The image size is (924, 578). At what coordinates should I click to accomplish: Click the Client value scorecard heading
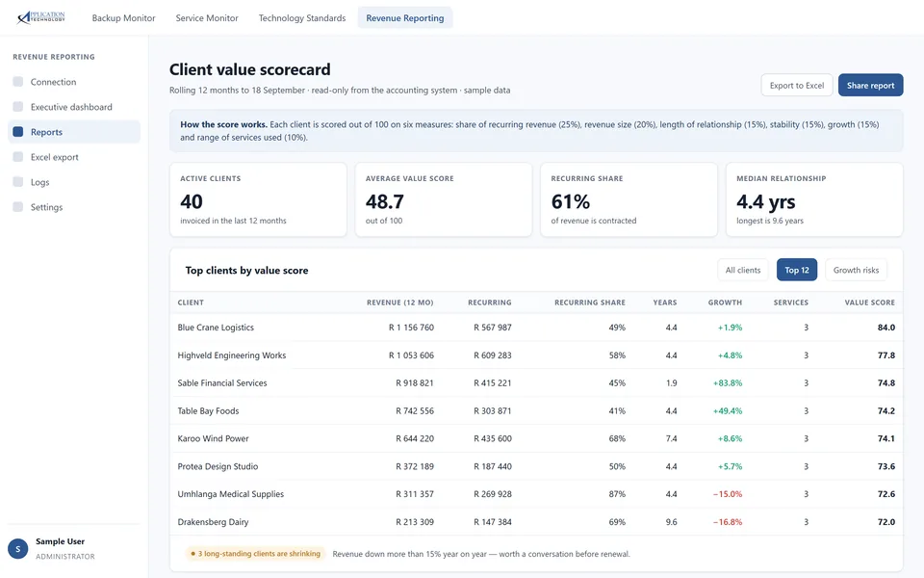click(x=250, y=69)
